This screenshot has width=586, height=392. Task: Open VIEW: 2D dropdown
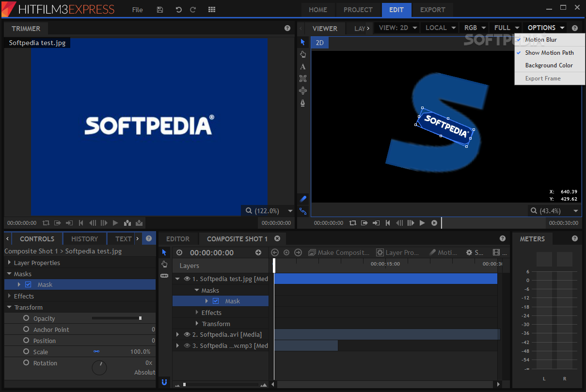tap(397, 28)
